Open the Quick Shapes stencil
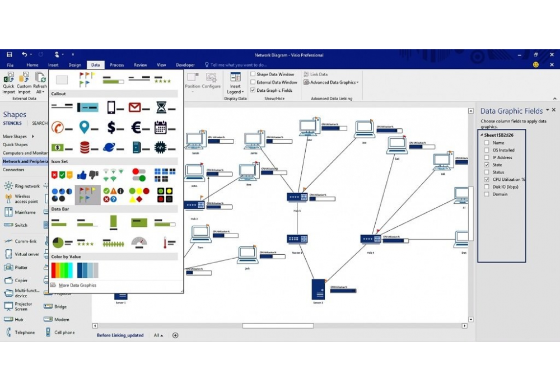560x392 pixels. [x=15, y=144]
